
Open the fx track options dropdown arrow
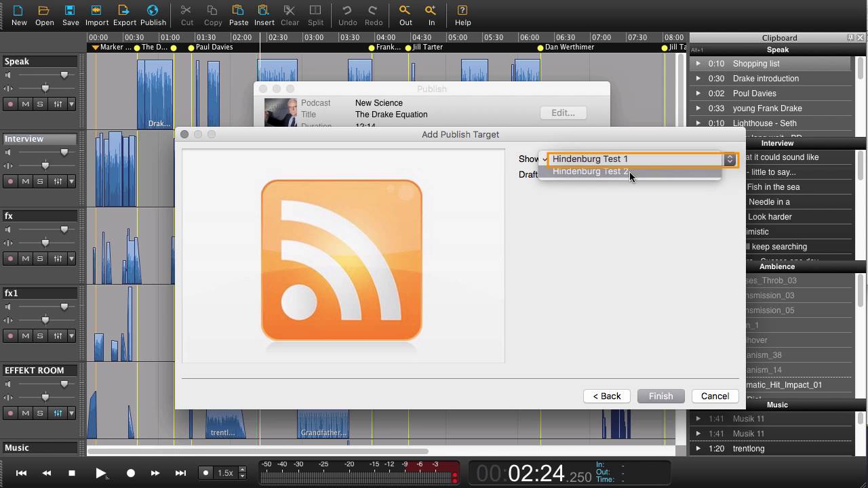pyautogui.click(x=71, y=258)
